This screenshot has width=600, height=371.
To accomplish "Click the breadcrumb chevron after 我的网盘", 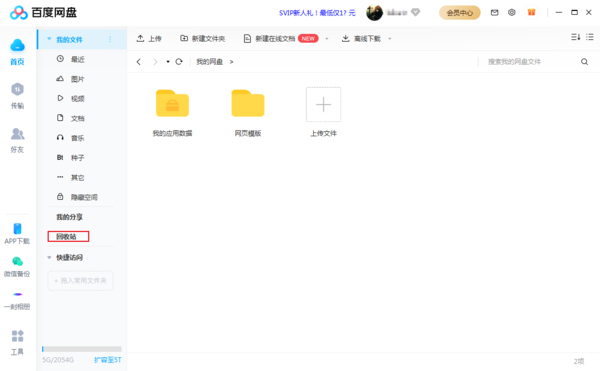I will coord(231,62).
